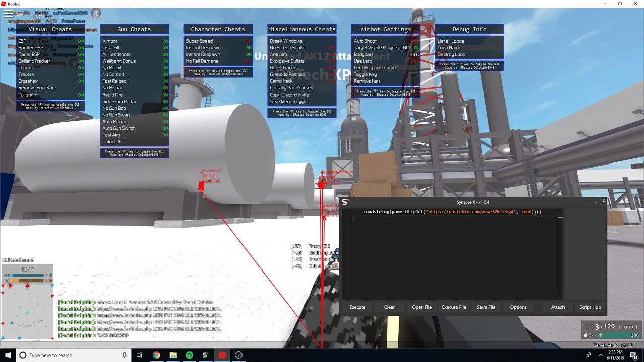The image size is (644, 362).
Task: Click the minimap radar in Roblox
Action: tap(27, 302)
